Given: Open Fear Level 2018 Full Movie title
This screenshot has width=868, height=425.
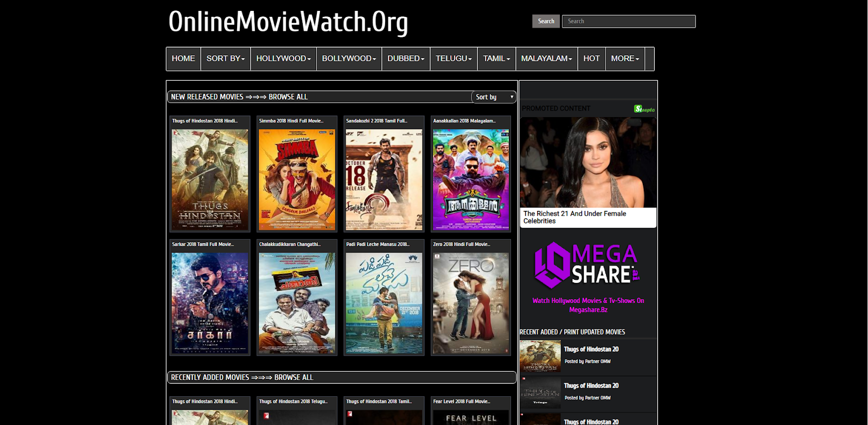Looking at the screenshot, I should tap(462, 402).
